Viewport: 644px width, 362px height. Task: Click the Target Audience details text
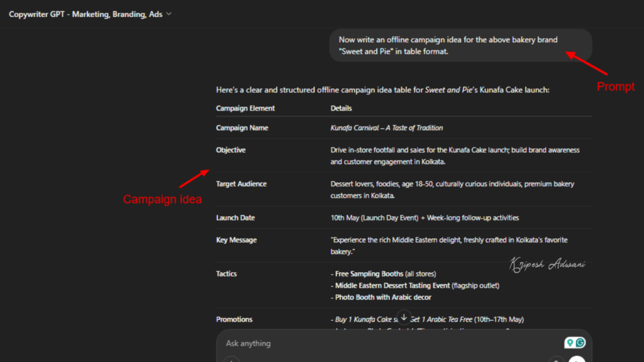[453, 189]
